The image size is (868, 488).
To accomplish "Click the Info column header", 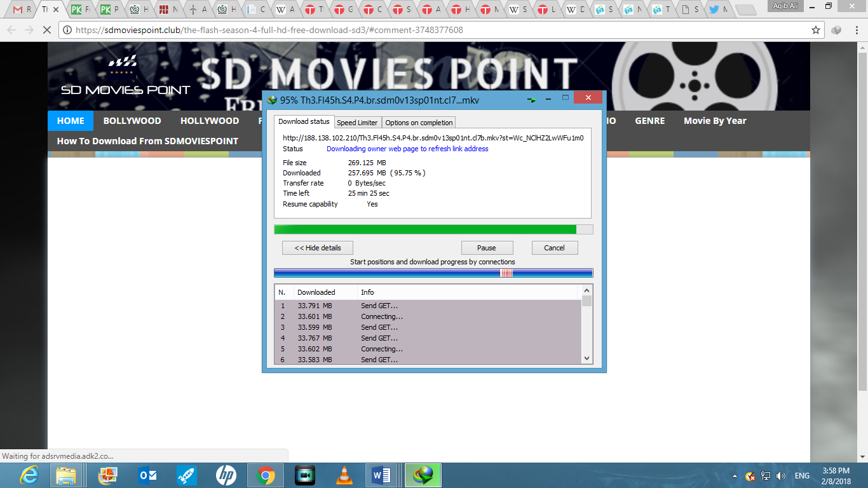I will pos(468,292).
